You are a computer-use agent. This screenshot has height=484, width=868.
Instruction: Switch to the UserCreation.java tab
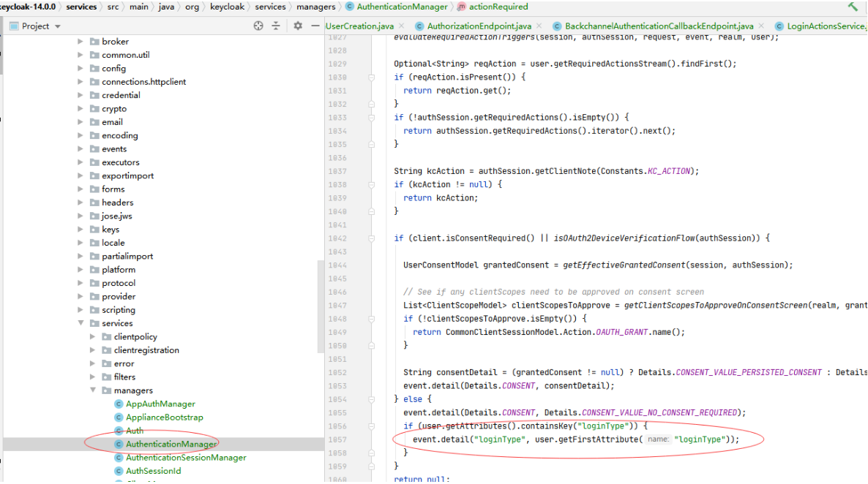tap(360, 26)
